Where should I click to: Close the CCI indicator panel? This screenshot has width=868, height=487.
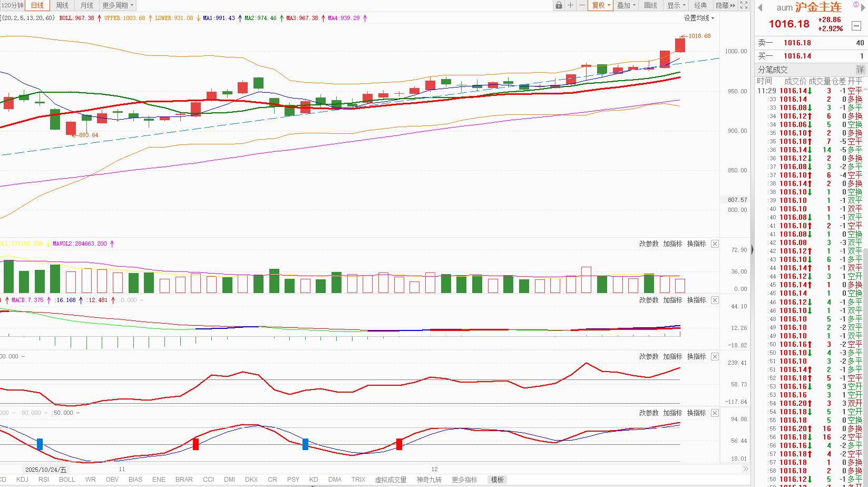pos(715,357)
